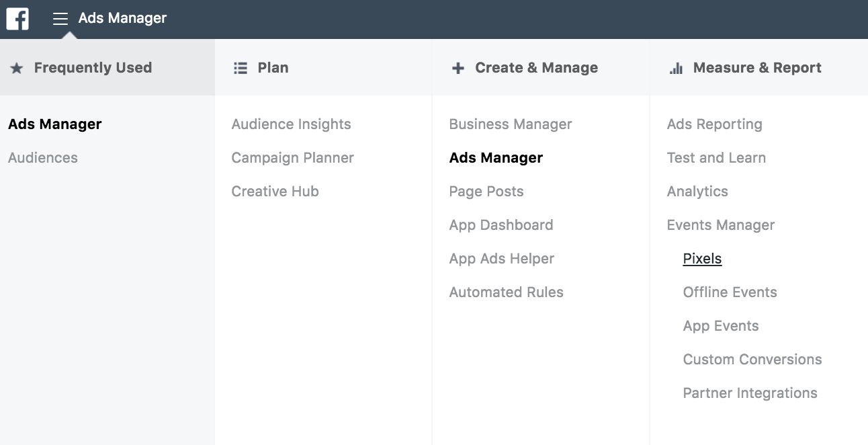Open App Dashboard

coord(501,225)
